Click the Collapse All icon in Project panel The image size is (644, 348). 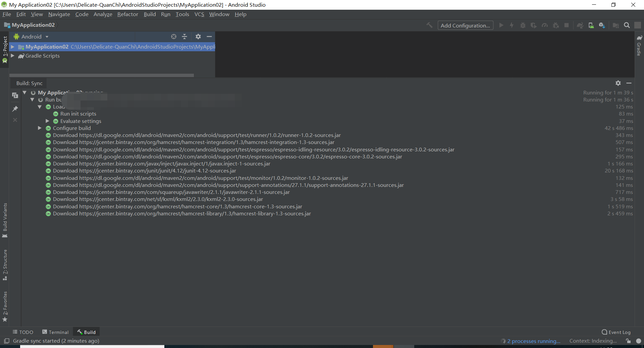pos(184,37)
